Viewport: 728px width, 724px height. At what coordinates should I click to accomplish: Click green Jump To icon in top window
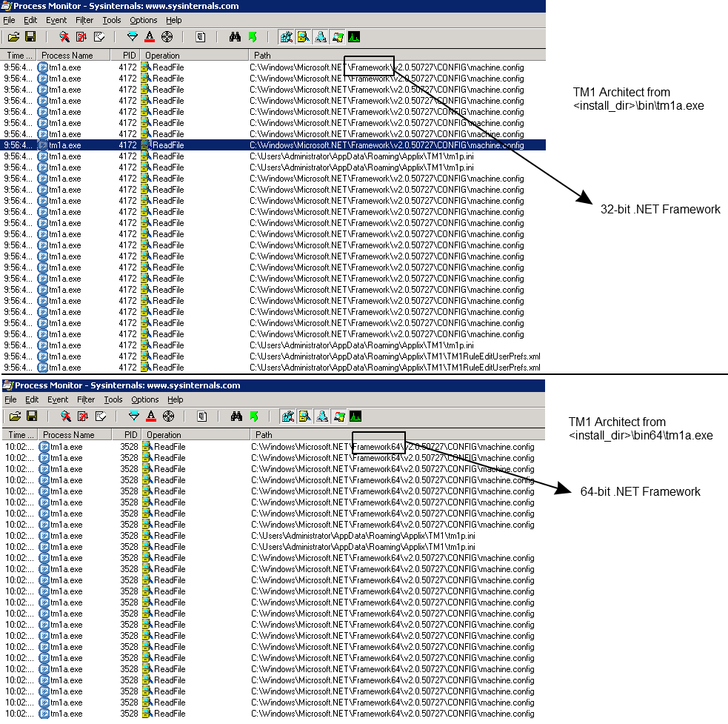click(x=253, y=37)
